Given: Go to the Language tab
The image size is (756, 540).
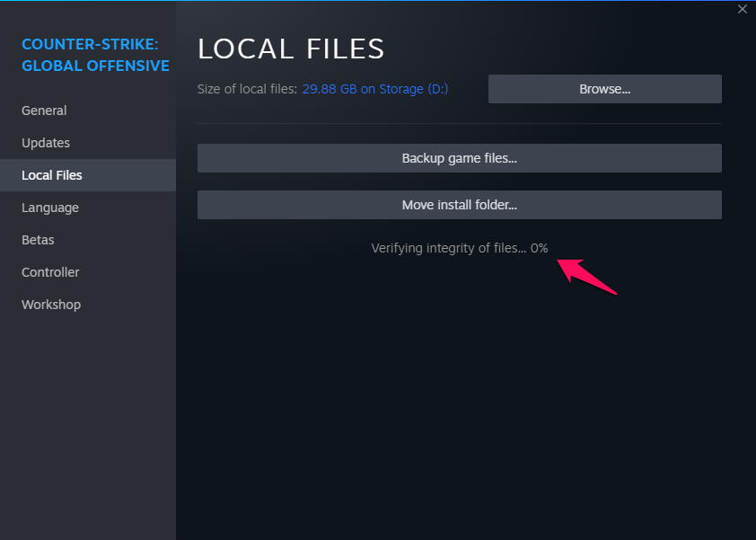Looking at the screenshot, I should pos(88,208).
